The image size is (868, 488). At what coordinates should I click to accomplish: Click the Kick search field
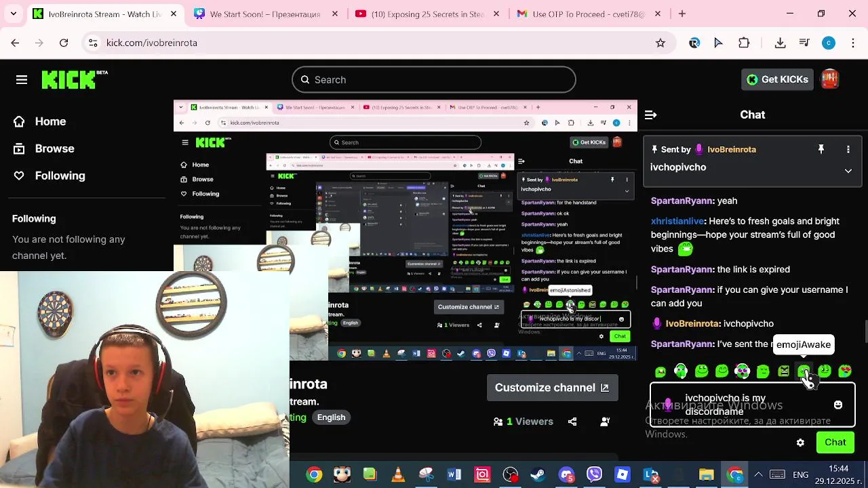point(434,80)
